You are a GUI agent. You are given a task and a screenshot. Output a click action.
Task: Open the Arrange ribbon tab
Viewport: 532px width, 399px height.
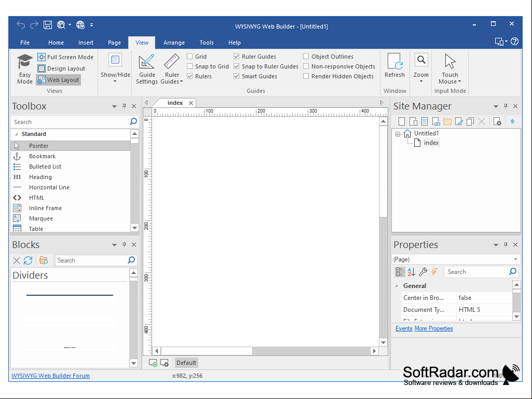pyautogui.click(x=174, y=43)
